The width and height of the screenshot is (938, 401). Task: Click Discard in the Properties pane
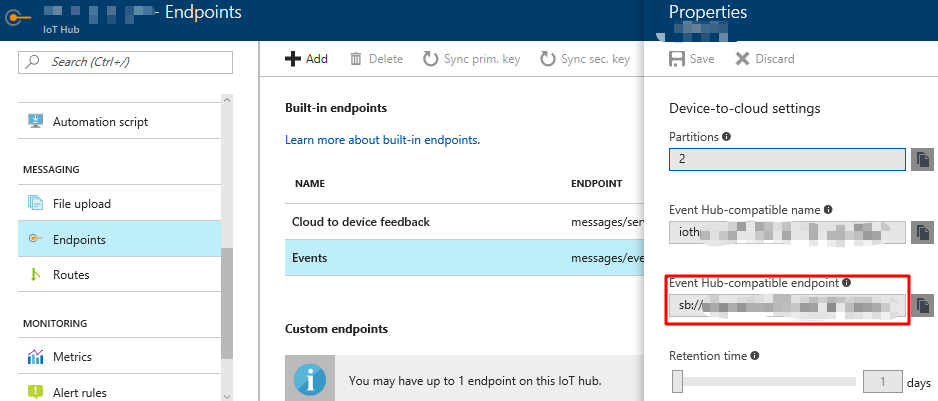point(765,59)
